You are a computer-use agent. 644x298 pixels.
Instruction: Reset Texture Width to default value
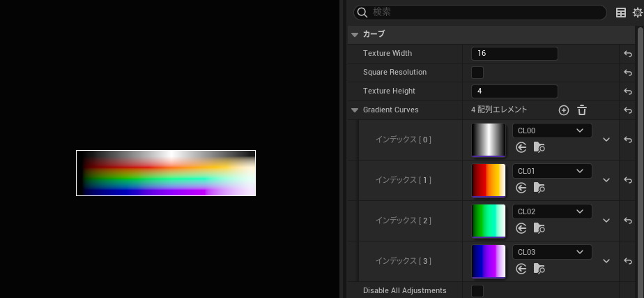pos(628,54)
